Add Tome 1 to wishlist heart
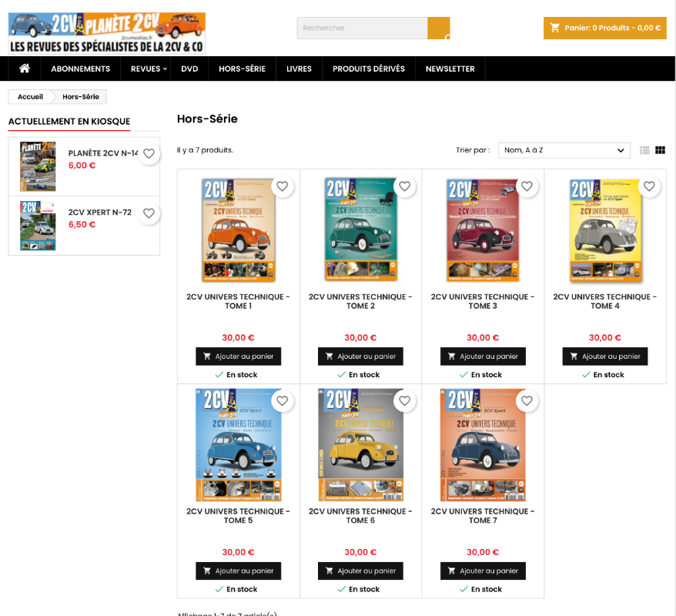This screenshot has height=616, width=676. pos(283,186)
